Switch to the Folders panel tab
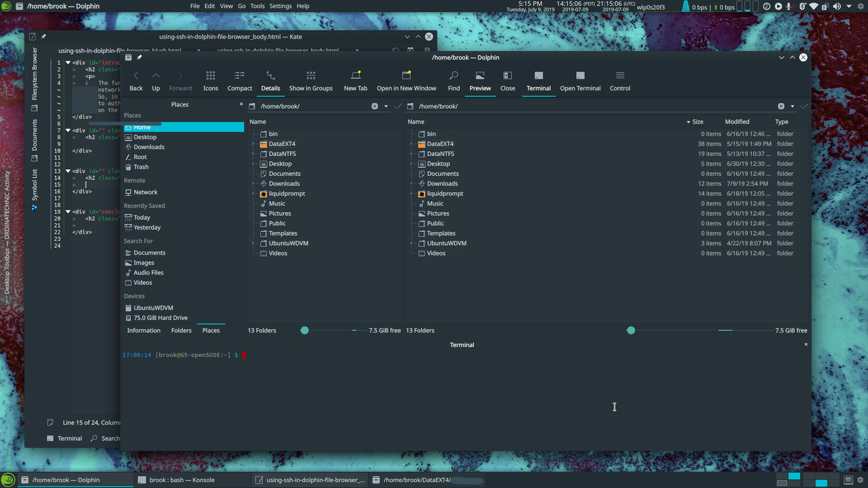This screenshot has width=868, height=488. [x=181, y=330]
